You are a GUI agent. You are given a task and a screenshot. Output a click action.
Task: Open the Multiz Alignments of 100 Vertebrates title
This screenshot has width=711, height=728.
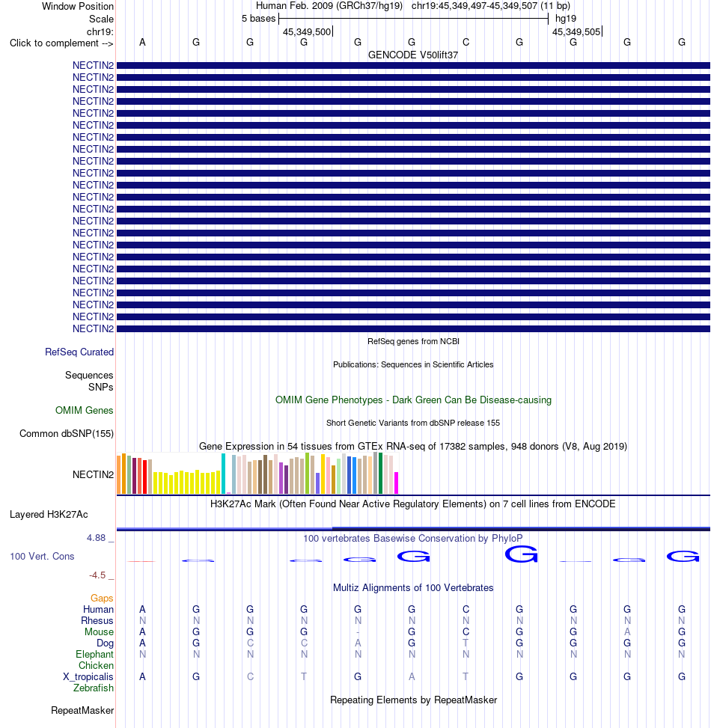[413, 588]
